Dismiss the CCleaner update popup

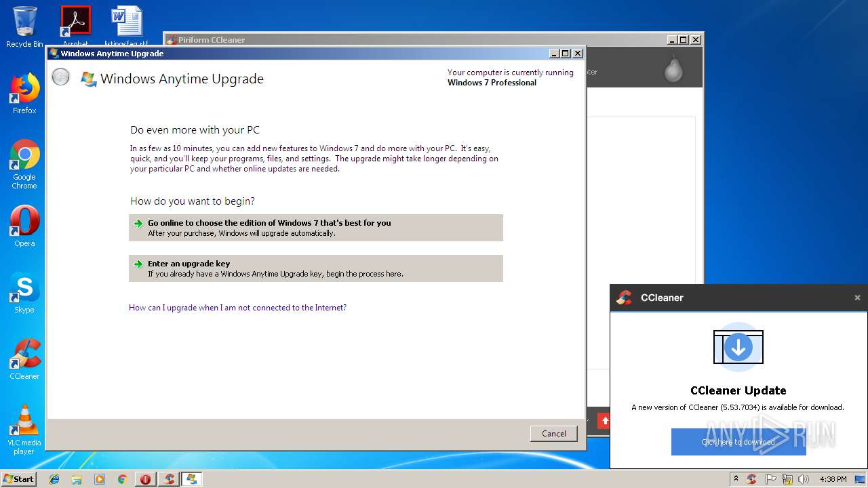click(x=857, y=298)
